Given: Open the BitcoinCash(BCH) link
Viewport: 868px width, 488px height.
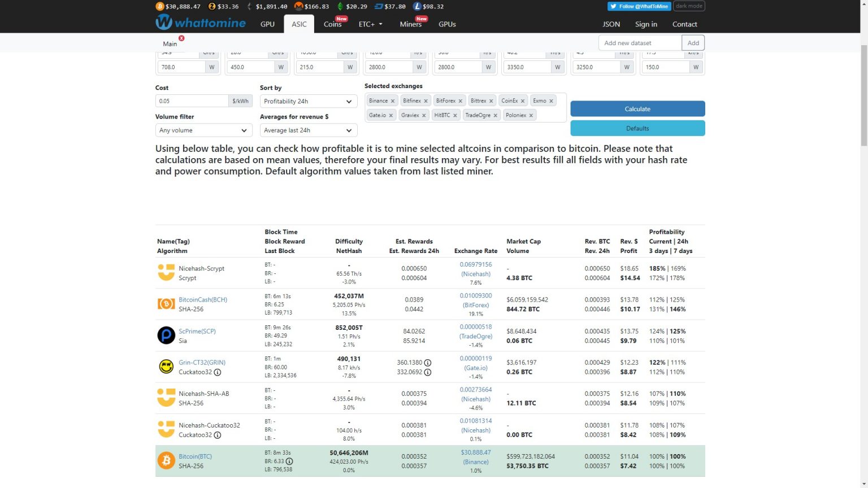Looking at the screenshot, I should point(203,300).
